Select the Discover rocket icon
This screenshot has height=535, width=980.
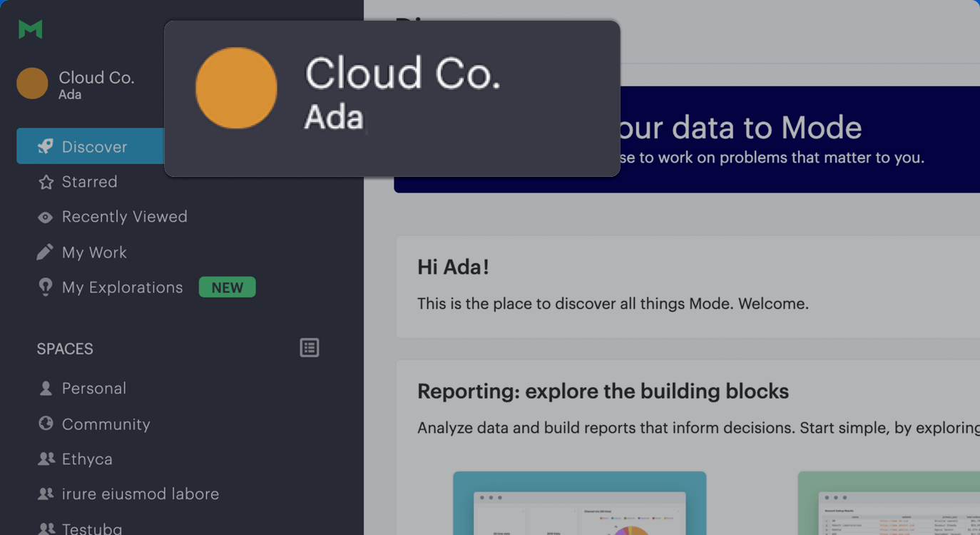click(46, 146)
